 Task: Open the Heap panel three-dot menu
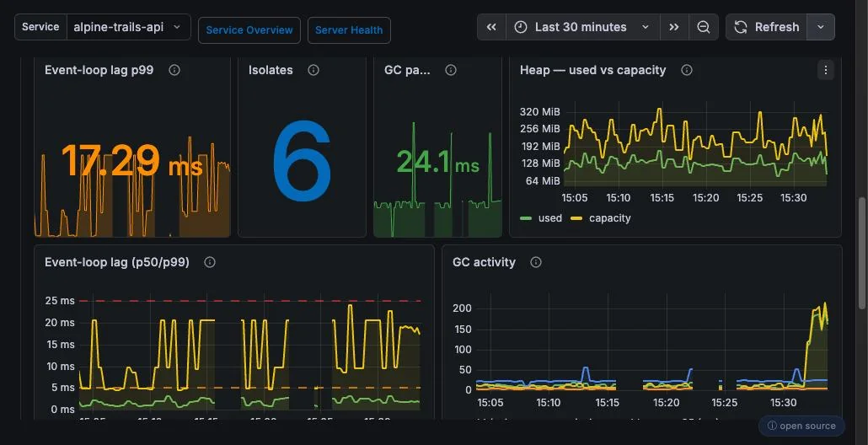click(x=825, y=70)
